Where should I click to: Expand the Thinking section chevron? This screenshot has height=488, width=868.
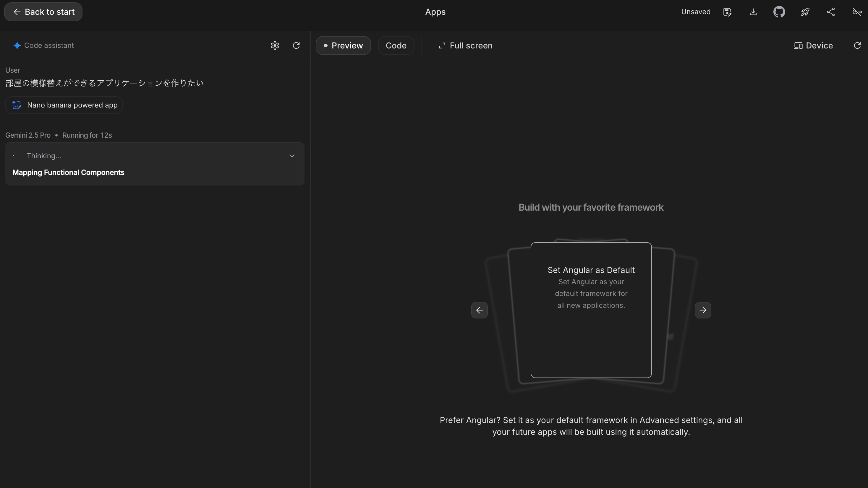pyautogui.click(x=292, y=156)
